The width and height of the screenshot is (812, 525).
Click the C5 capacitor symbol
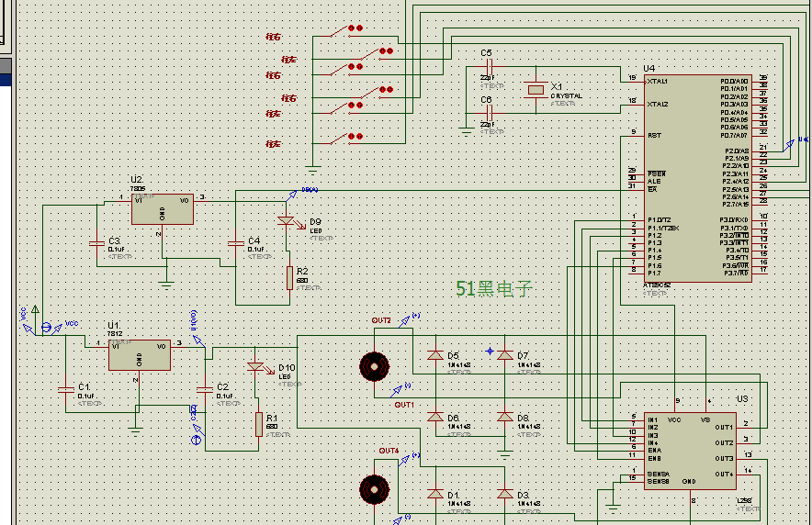486,67
